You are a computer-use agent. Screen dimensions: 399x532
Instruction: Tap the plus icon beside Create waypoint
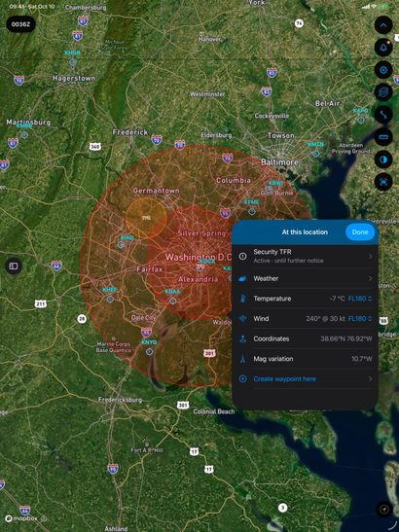coord(242,379)
